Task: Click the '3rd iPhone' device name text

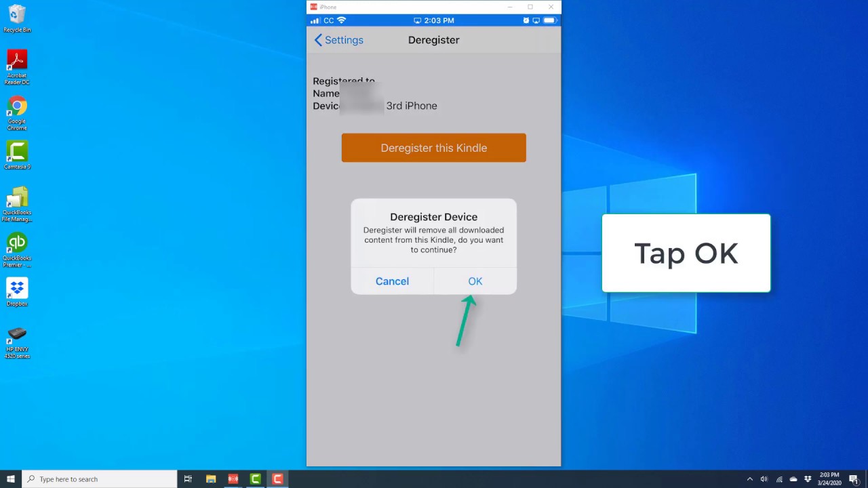Action: coord(412,106)
